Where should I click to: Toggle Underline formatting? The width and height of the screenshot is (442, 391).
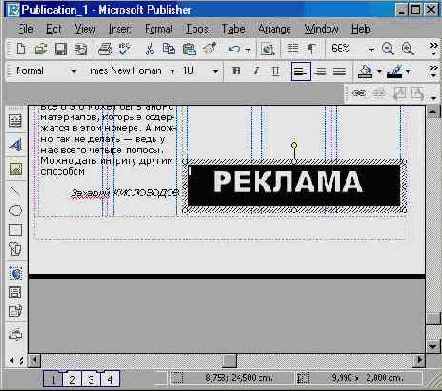tap(275, 71)
